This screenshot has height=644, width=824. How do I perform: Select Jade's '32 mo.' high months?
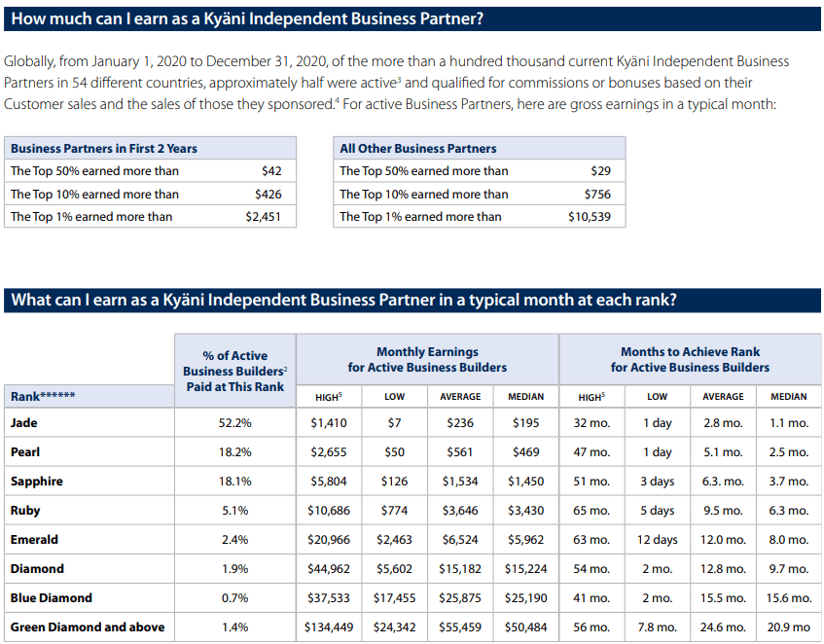point(591,423)
